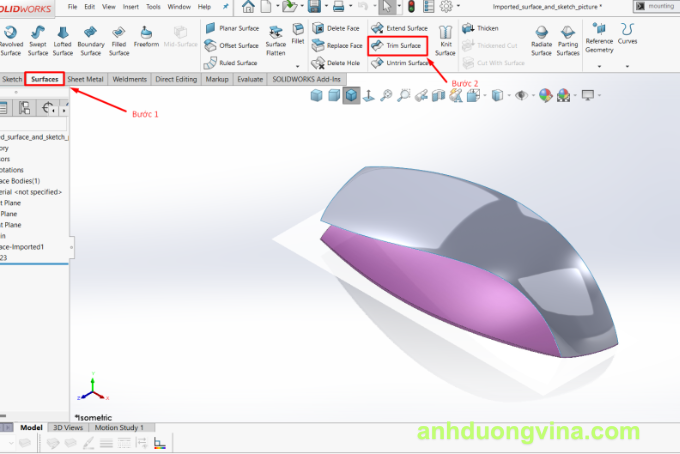680x454 pixels.
Task: Switch to the Sheet Metal tab
Action: [86, 78]
